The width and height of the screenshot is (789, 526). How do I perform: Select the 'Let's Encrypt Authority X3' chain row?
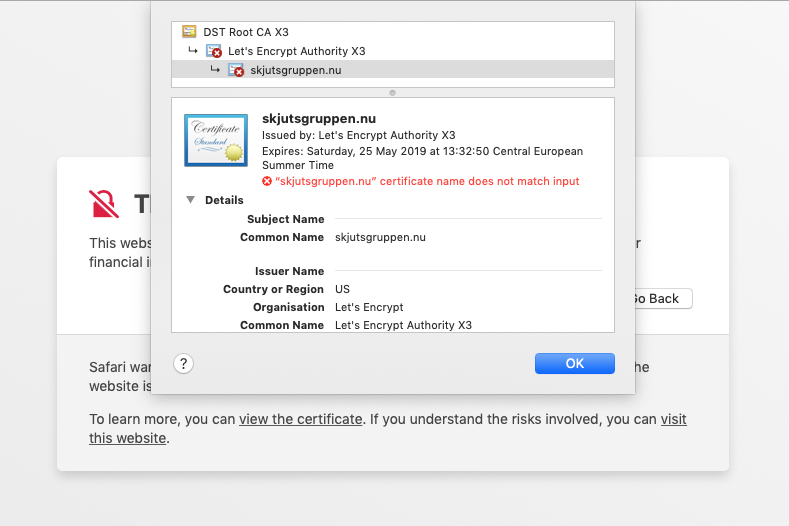[x=393, y=51]
